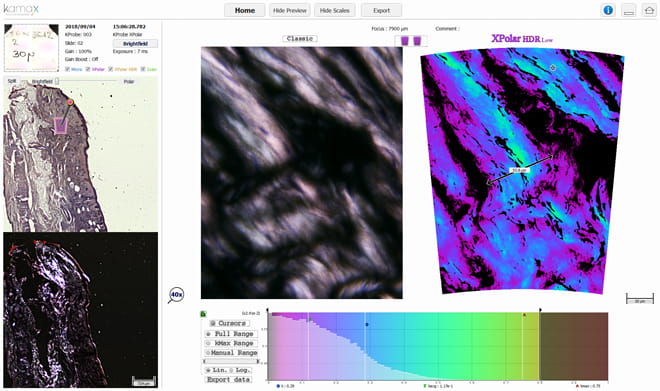This screenshot has height=391, width=660.
Task: Select the right purple view layout icon
Action: [417, 41]
